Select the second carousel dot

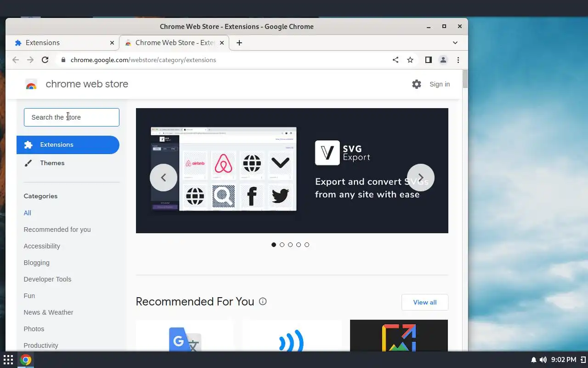click(282, 245)
